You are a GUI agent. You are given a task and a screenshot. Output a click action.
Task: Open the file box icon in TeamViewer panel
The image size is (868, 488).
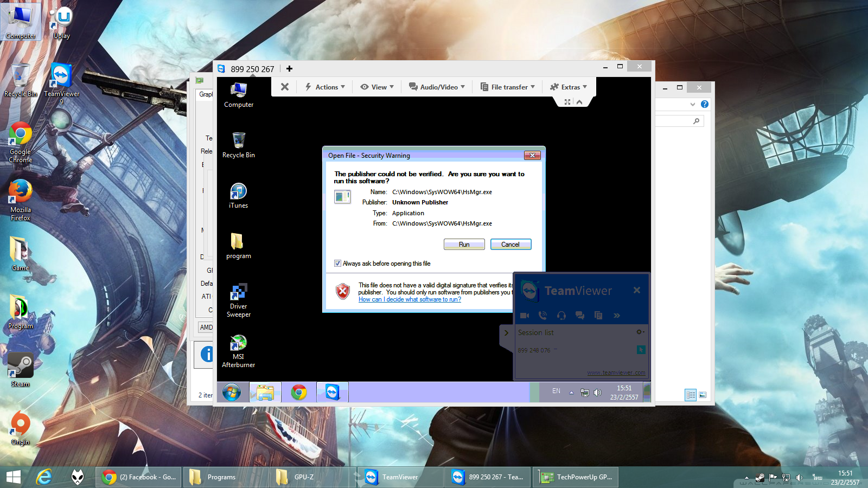coord(598,315)
